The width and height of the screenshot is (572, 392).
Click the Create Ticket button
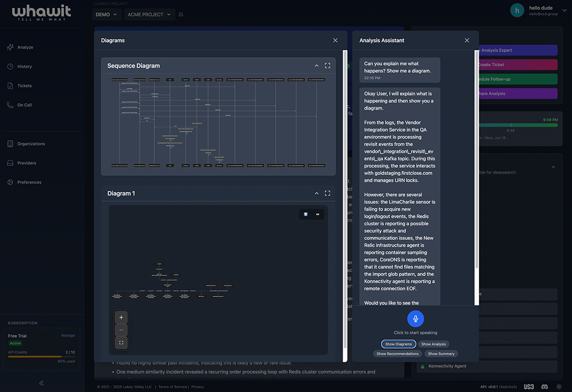coord(518,65)
